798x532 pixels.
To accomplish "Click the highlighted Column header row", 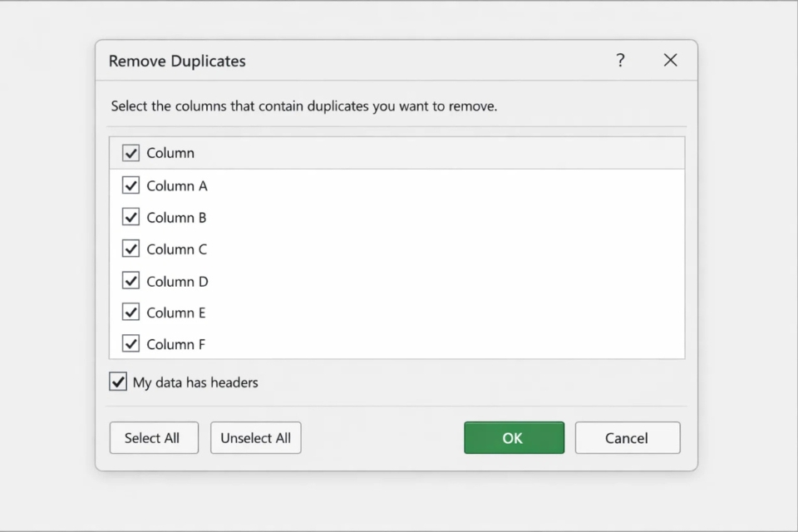I will point(332,153).
